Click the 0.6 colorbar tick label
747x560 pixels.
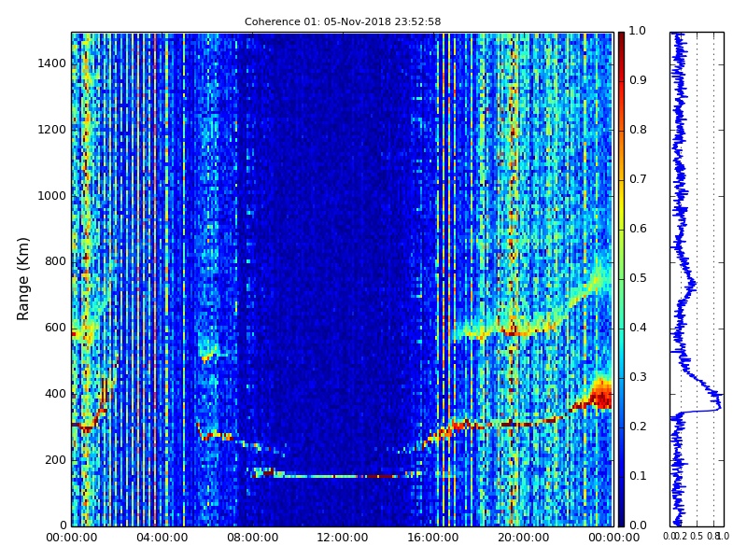coord(638,229)
